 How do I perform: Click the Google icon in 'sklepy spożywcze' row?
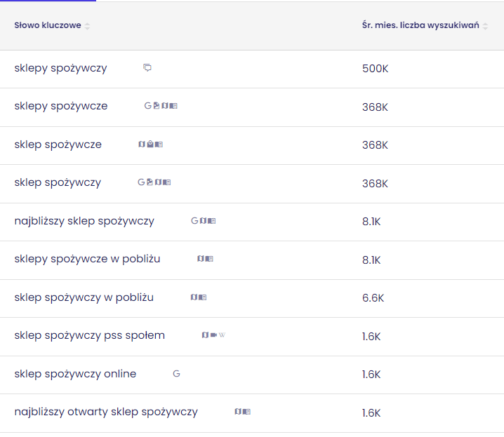(148, 106)
